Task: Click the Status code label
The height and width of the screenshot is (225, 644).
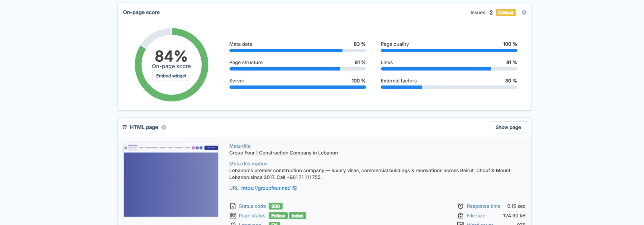Action: [x=252, y=206]
